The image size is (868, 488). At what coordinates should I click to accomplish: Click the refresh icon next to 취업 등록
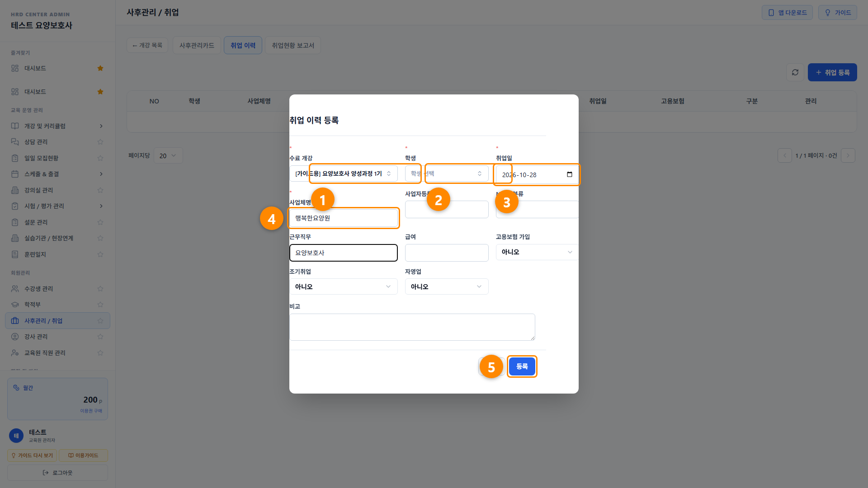coord(795,72)
